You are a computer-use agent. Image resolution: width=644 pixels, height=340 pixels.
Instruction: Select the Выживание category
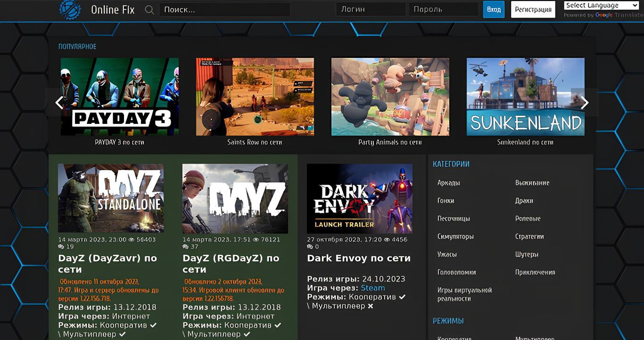(532, 183)
